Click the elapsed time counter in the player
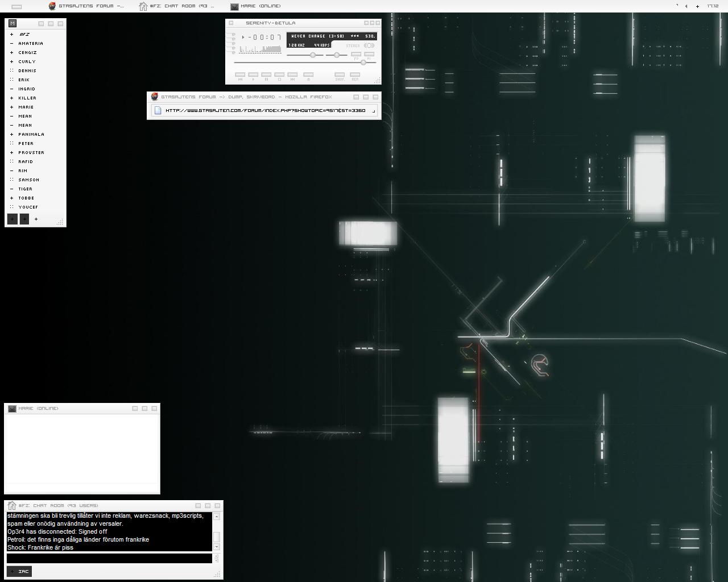This screenshot has height=582, width=728. [264, 38]
